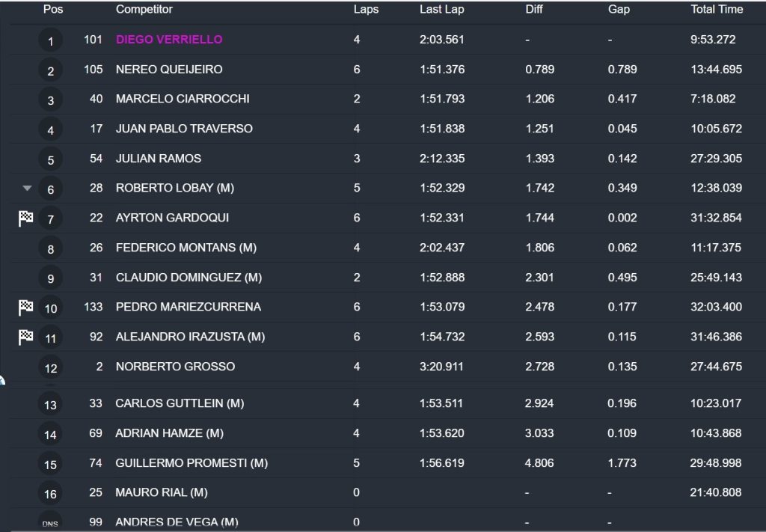Click Guillermo Promesti's last lap time 1:56.619
766x532 pixels.
441,463
